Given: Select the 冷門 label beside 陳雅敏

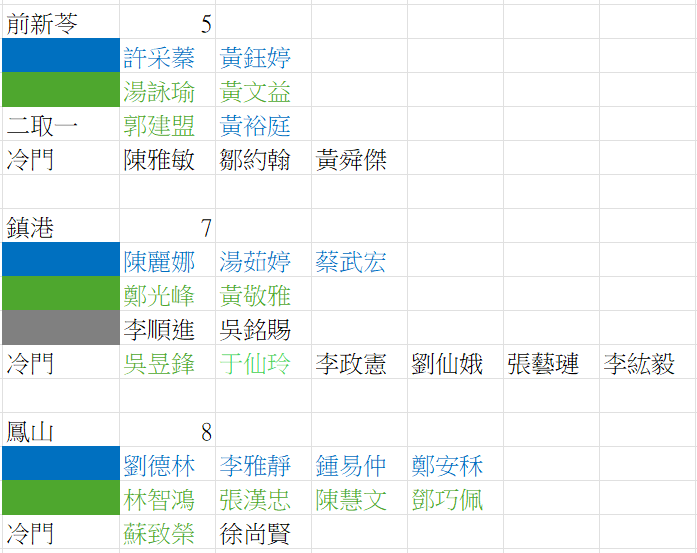Looking at the screenshot, I should point(30,160).
